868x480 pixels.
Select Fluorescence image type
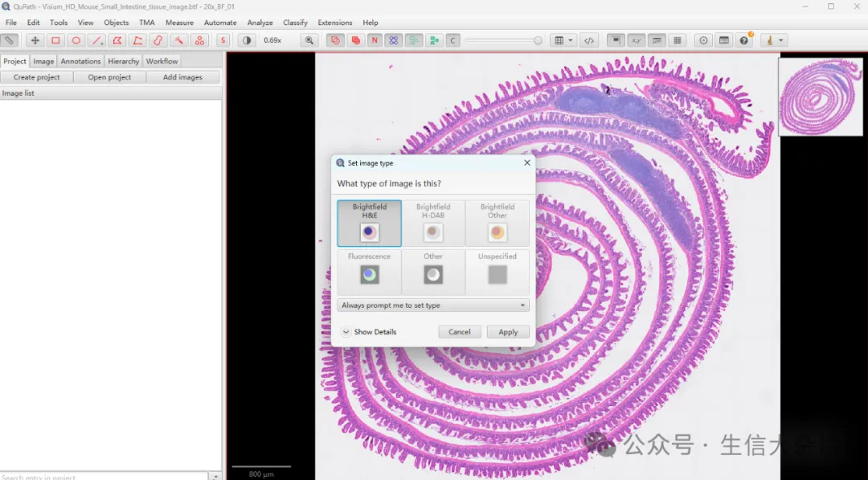(369, 272)
